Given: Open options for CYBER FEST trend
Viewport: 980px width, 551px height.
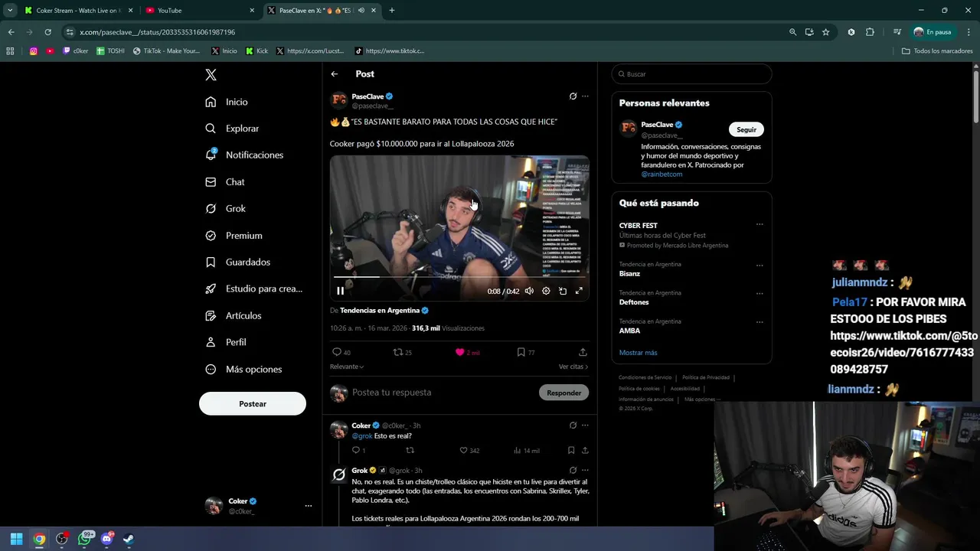Looking at the screenshot, I should [x=759, y=225].
